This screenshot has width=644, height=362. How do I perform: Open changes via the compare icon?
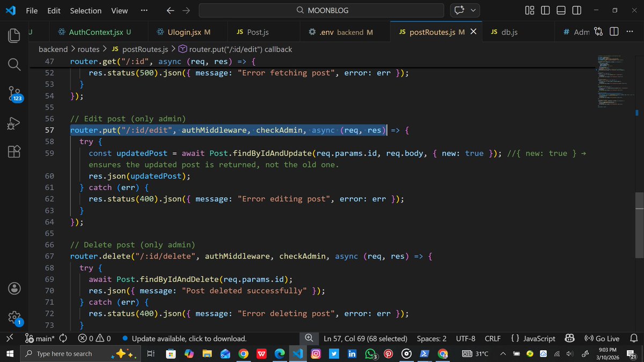coord(599,32)
